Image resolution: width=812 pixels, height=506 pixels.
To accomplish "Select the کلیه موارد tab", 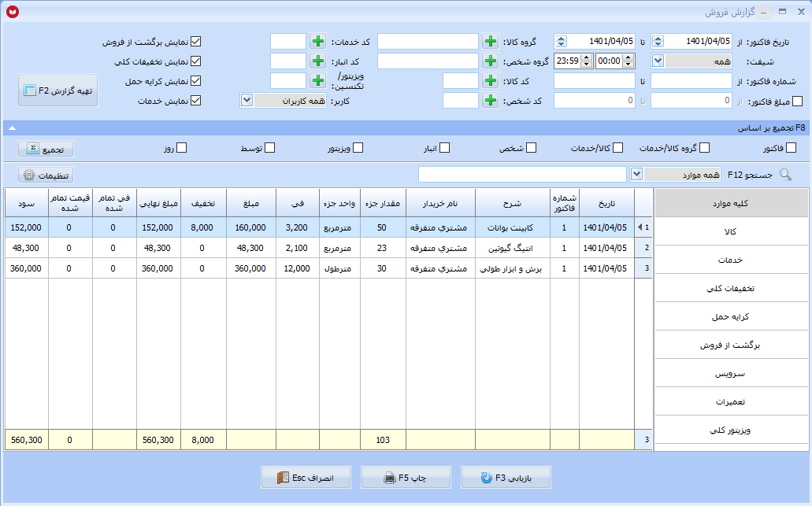I will click(x=731, y=203).
